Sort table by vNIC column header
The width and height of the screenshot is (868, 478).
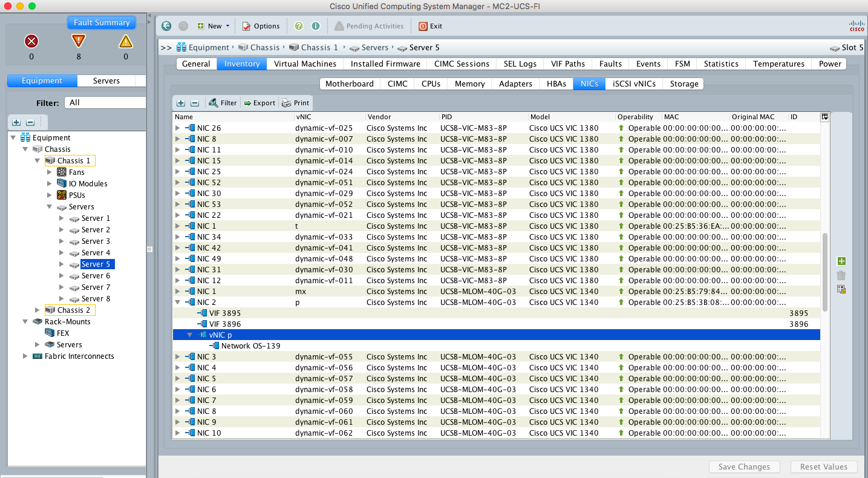click(x=329, y=117)
